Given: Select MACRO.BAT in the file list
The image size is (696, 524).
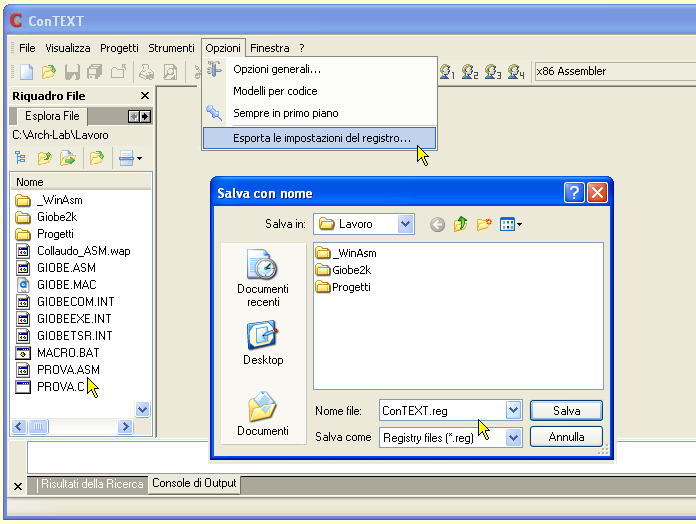Looking at the screenshot, I should point(58,353).
